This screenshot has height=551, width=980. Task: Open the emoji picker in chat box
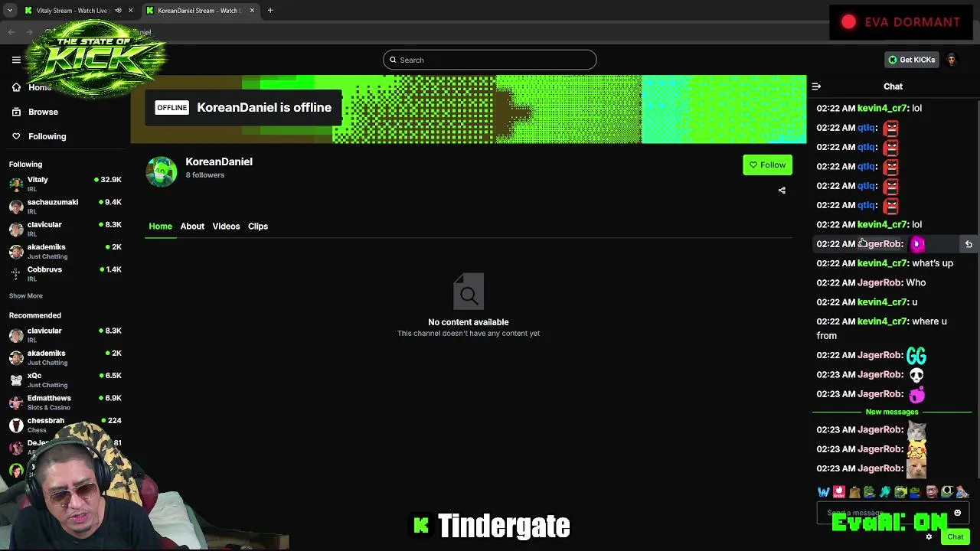click(957, 514)
